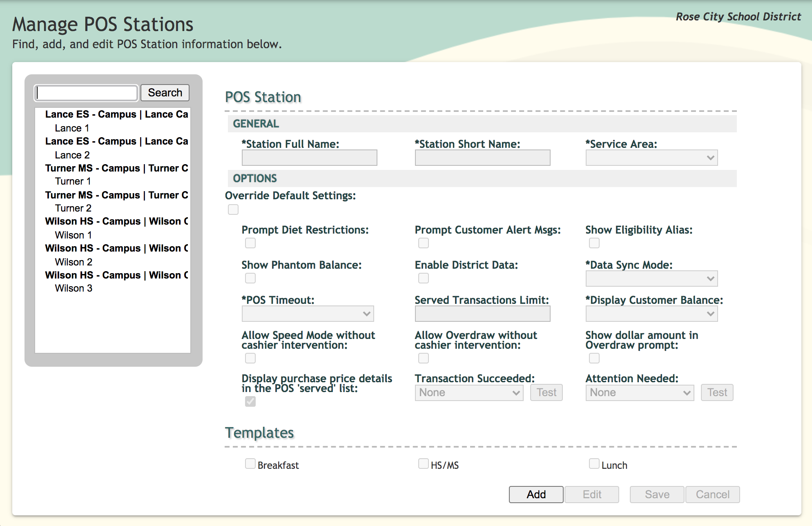Open Transaction Succeeded sound dropdown

[469, 392]
